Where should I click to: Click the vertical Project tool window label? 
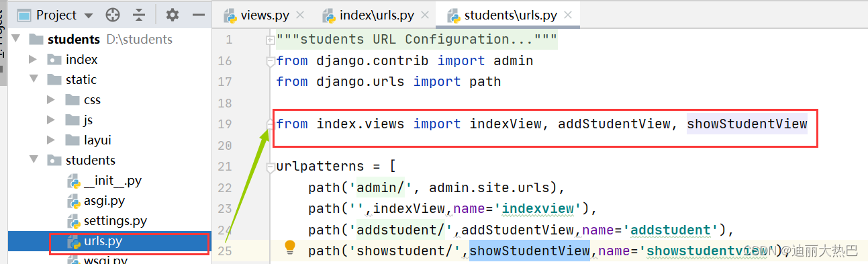pos(3,34)
